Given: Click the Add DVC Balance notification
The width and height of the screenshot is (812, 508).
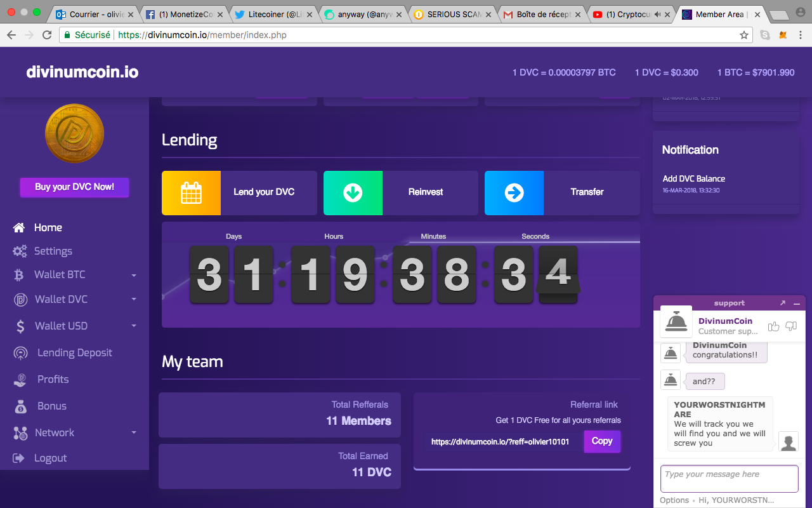Looking at the screenshot, I should (x=693, y=178).
